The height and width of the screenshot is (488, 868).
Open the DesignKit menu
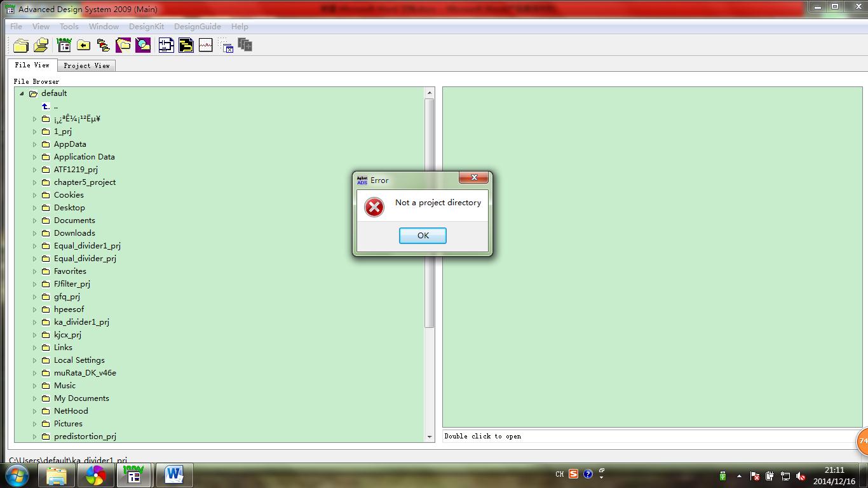coord(146,26)
